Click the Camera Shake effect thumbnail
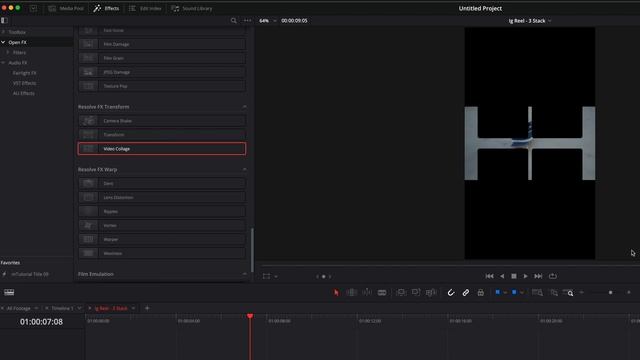This screenshot has height=360, width=640. coord(88,121)
